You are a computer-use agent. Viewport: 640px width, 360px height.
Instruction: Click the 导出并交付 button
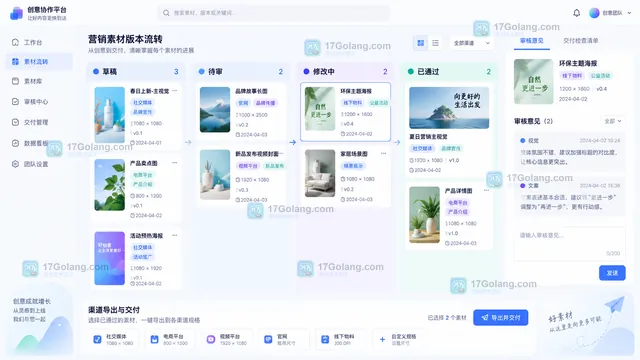[501, 318]
